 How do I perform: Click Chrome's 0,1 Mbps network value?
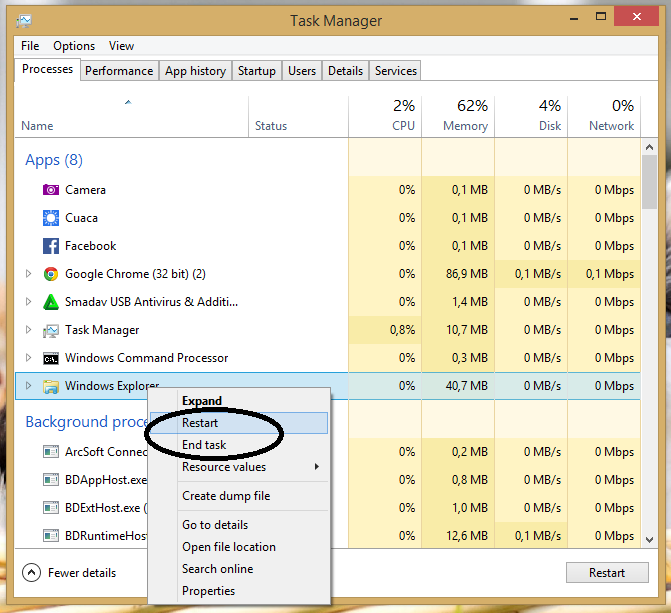(610, 274)
